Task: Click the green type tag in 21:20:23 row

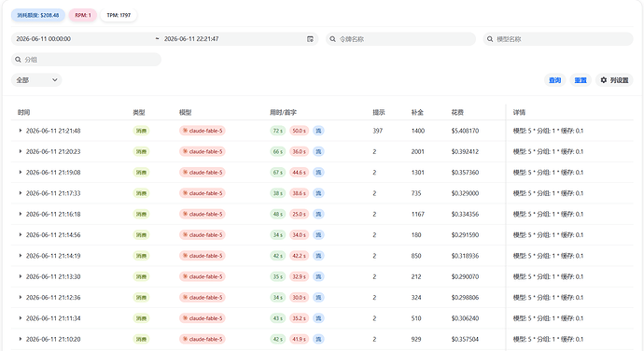Action: [141, 151]
